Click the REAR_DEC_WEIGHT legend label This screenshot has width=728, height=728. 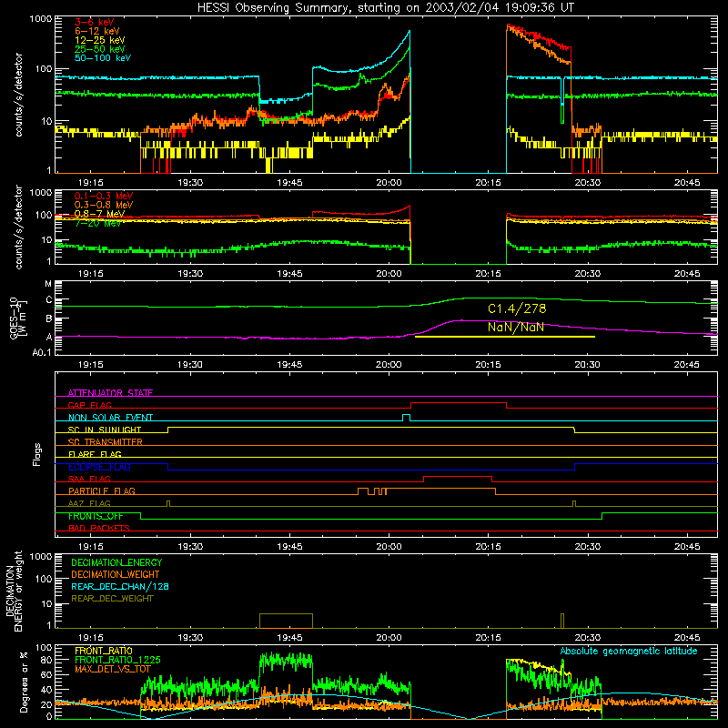click(x=112, y=599)
